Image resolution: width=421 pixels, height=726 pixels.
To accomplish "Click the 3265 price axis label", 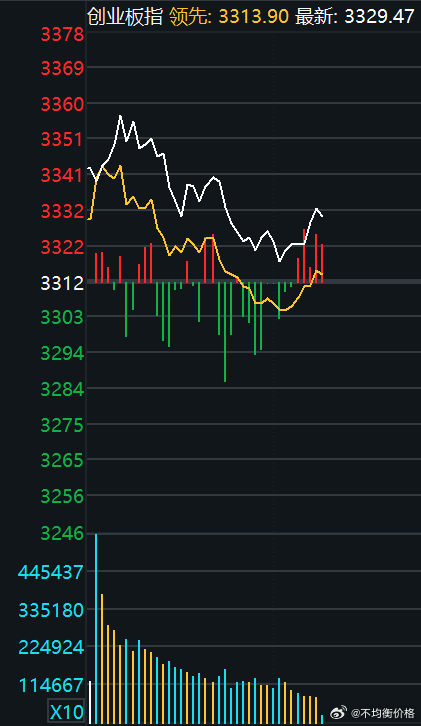I will point(63,461).
